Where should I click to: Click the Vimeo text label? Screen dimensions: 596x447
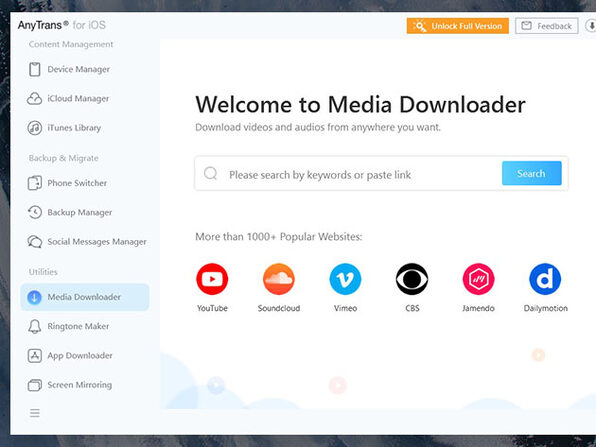(345, 308)
